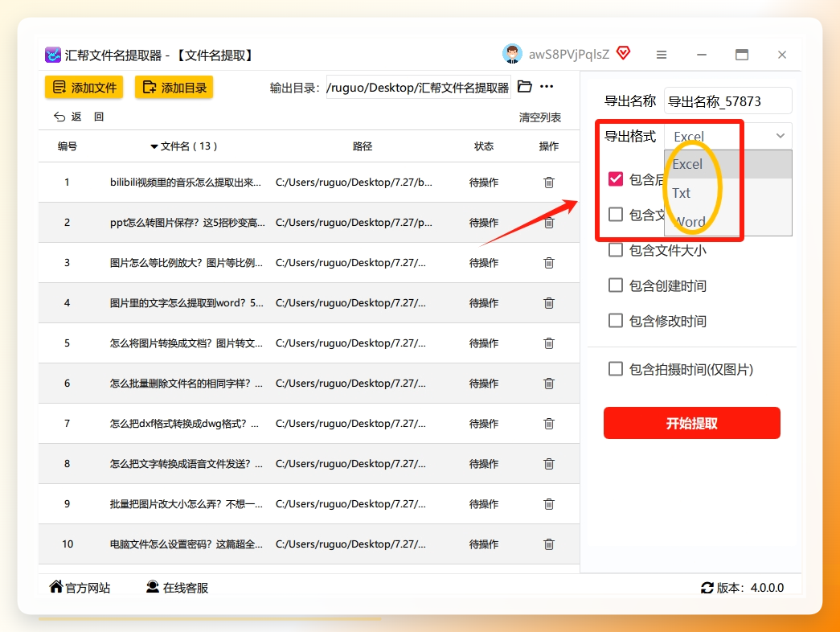The image size is (840, 632).
Task: Click 添加文件 button
Action: pyautogui.click(x=84, y=88)
